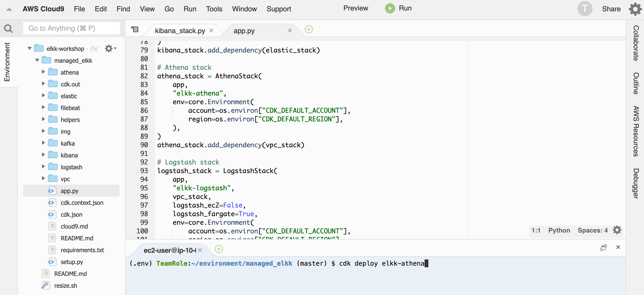644x295 pixels.
Task: Click the resize.sh script icon
Action: click(x=45, y=286)
